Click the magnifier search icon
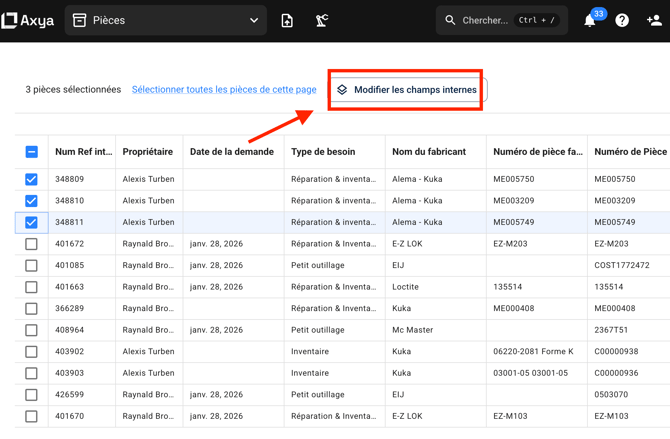 pyautogui.click(x=450, y=20)
